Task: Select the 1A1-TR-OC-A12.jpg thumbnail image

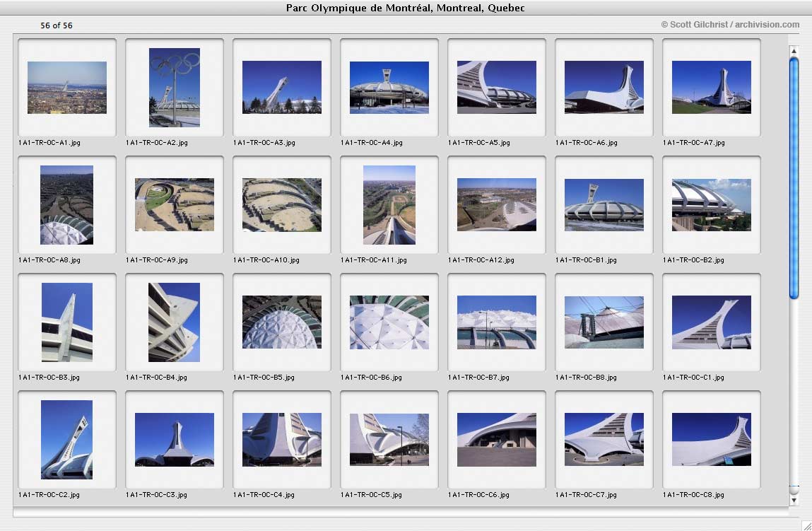Action: point(497,205)
